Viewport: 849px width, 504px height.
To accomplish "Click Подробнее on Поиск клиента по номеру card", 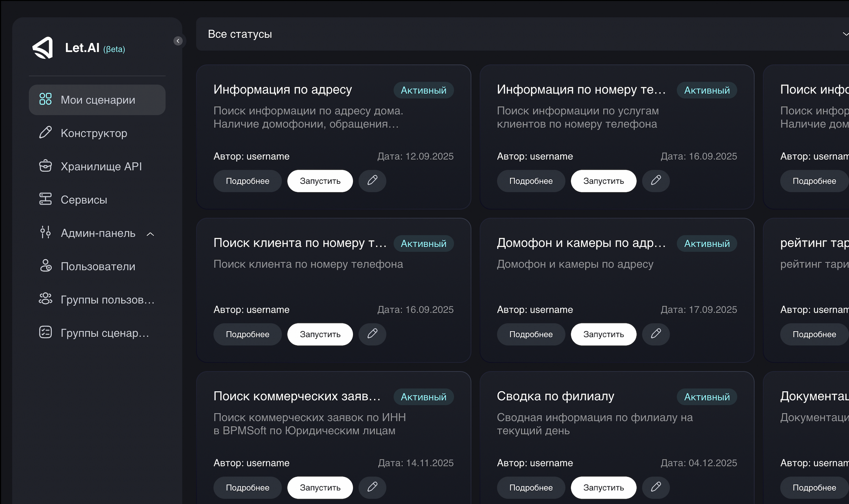I will tap(247, 334).
